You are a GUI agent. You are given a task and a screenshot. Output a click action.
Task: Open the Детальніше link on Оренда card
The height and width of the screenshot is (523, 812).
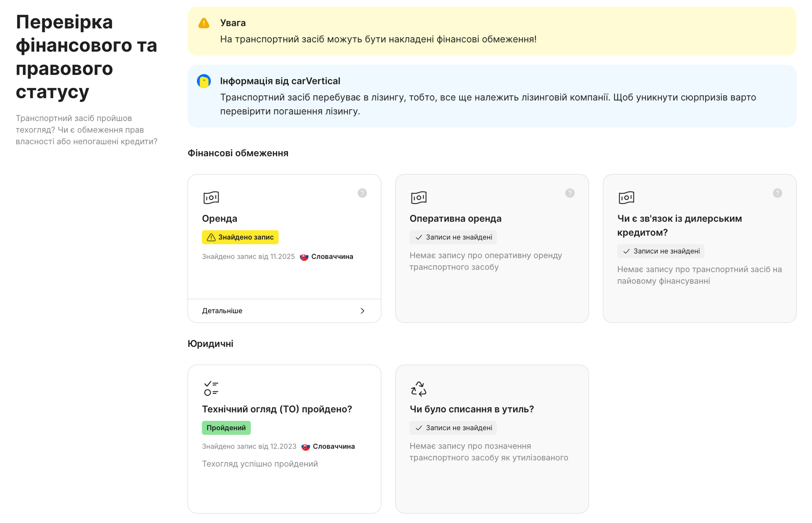point(222,311)
